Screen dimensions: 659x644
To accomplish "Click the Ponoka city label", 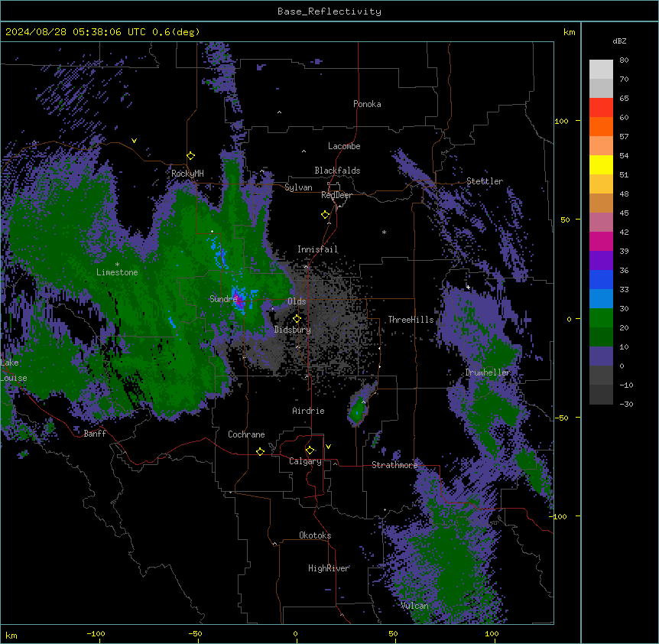I will 367,104.
